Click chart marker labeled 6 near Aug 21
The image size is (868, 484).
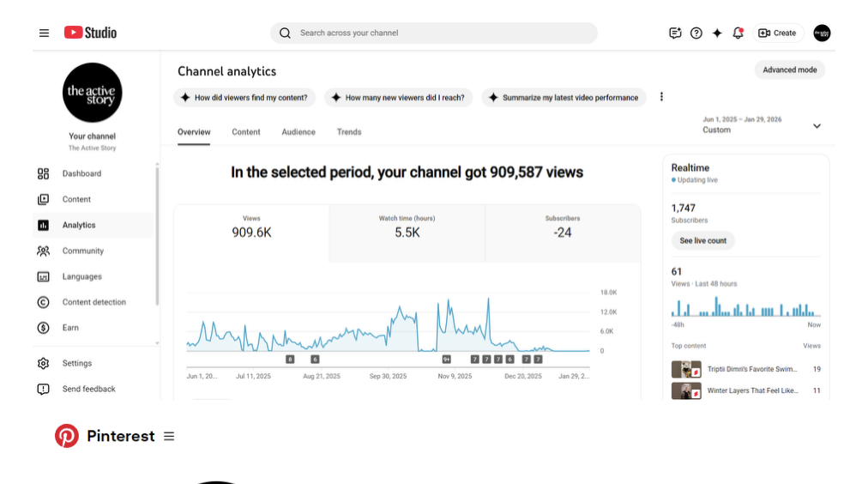pyautogui.click(x=315, y=360)
